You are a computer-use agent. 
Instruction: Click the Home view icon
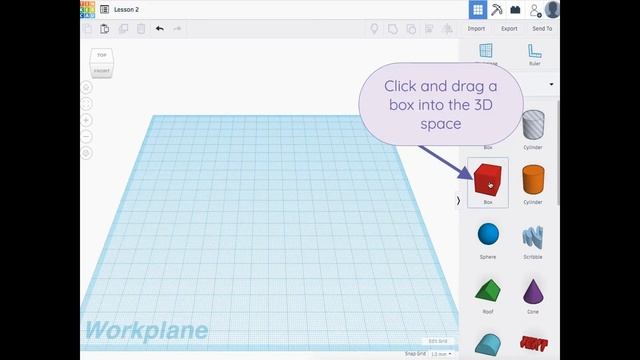(x=87, y=87)
